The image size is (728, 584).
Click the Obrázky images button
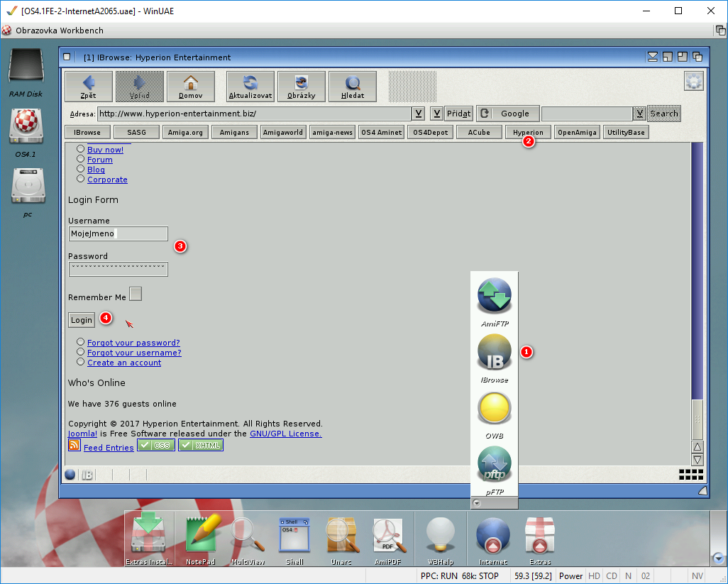302,86
